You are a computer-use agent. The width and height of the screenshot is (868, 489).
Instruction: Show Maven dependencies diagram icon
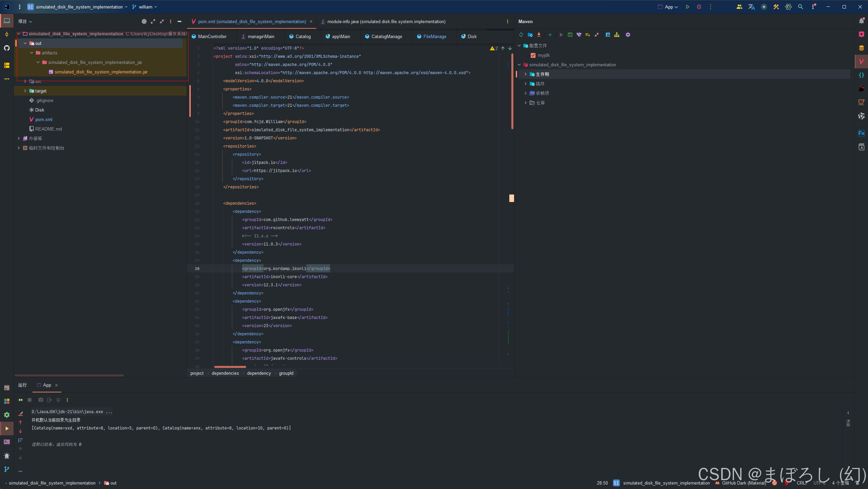click(617, 35)
